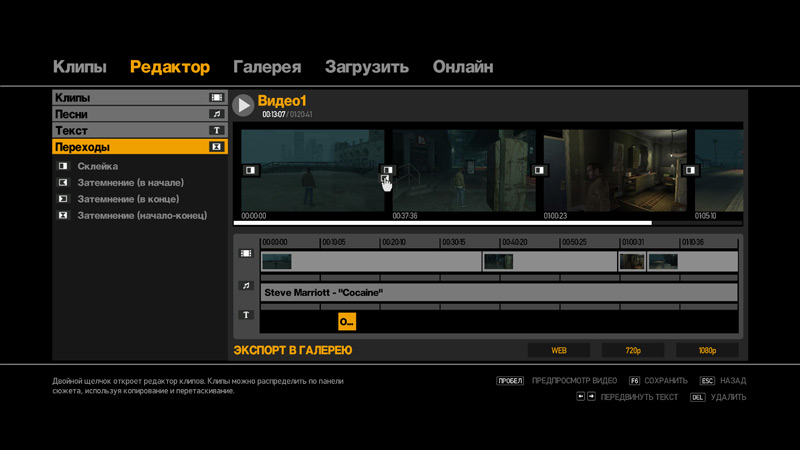800x450 pixels.
Task: Expand the Клипы sidebar section
Action: (x=139, y=98)
